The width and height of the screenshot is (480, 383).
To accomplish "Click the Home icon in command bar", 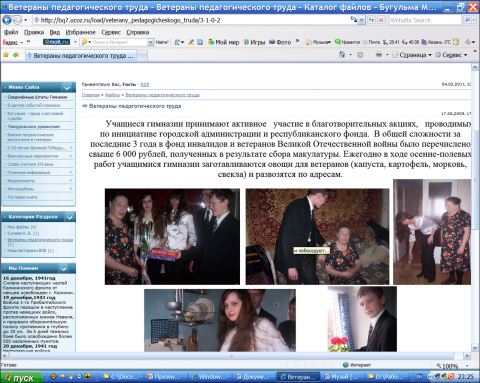I will (x=342, y=55).
